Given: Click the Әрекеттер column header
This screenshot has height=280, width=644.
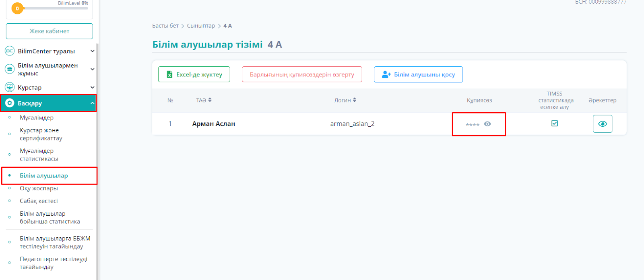Looking at the screenshot, I should (x=603, y=100).
